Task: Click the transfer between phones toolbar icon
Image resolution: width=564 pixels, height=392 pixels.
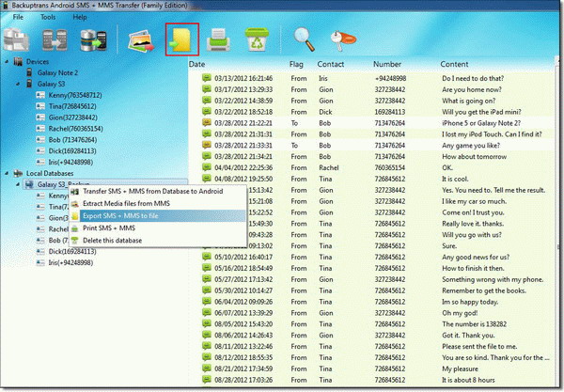Action: [55, 39]
